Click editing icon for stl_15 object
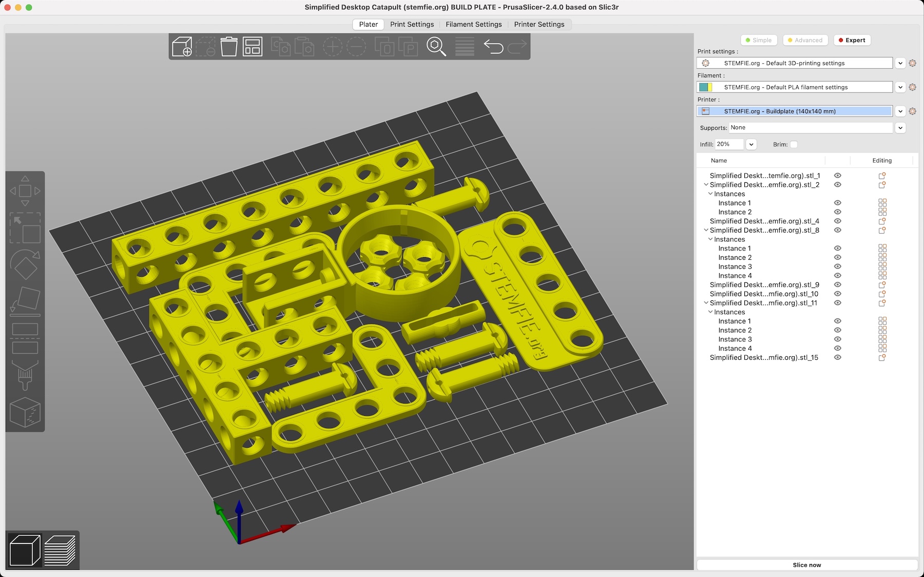This screenshot has height=577, width=924. click(x=882, y=358)
